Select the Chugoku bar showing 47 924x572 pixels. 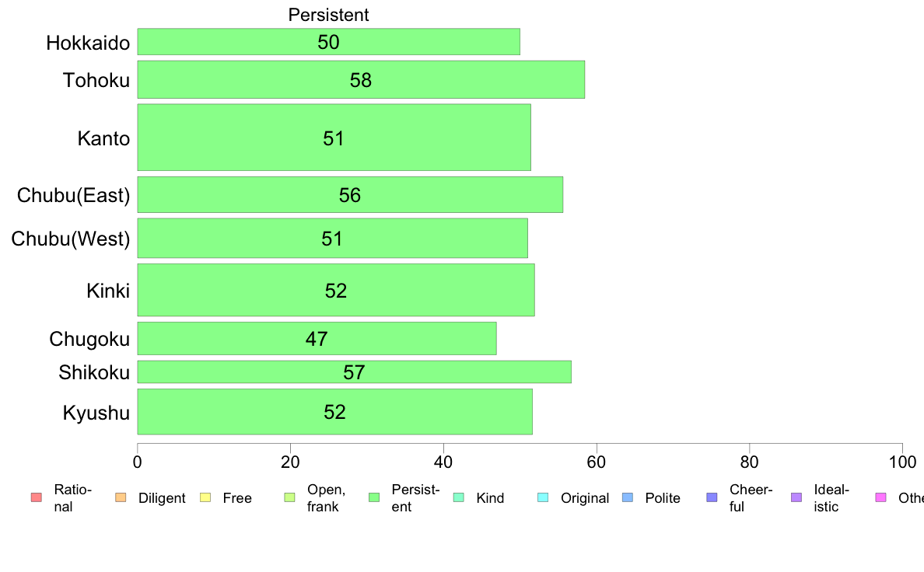pos(317,338)
